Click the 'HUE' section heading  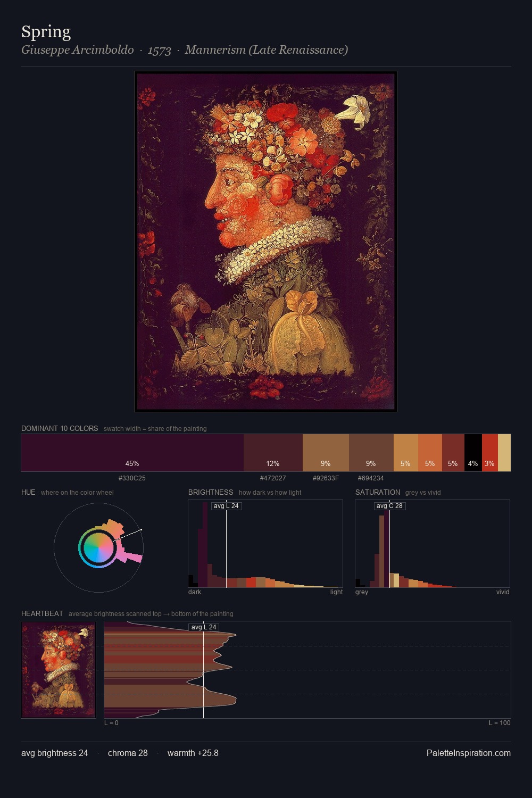point(28,492)
